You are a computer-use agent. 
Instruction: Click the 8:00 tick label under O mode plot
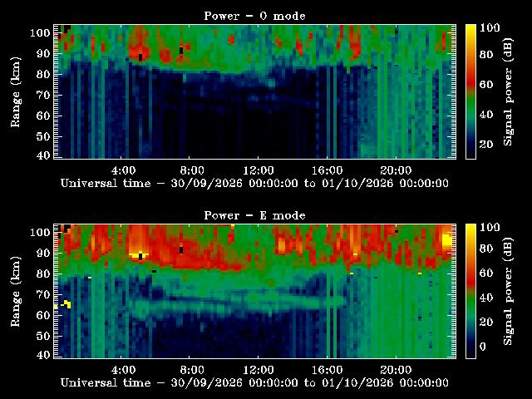tap(192, 170)
